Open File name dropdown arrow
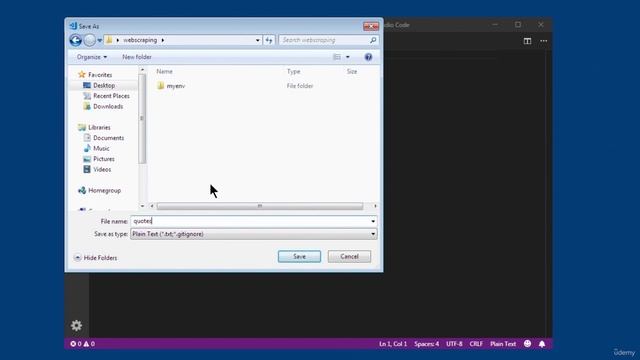The image size is (640, 360). coord(373,221)
